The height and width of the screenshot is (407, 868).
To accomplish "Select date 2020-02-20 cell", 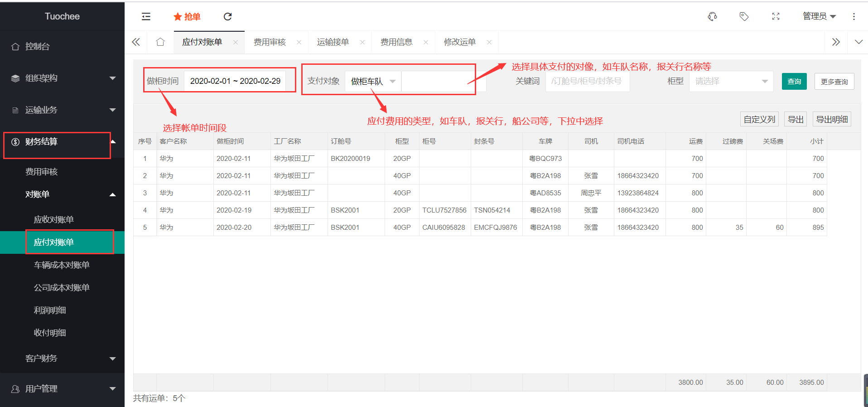I will point(242,228).
